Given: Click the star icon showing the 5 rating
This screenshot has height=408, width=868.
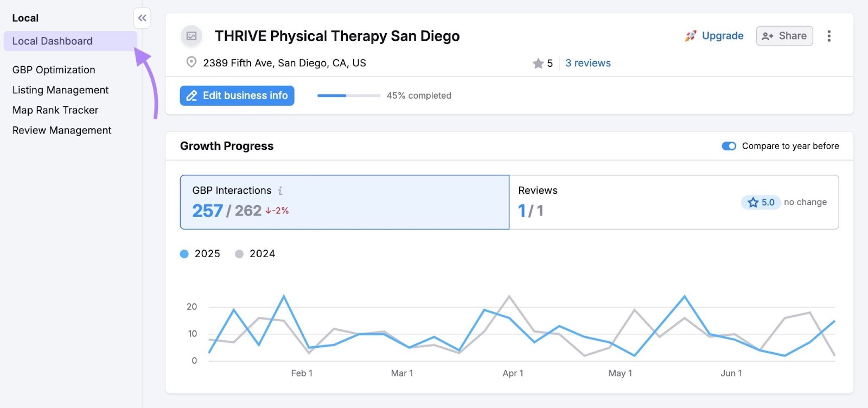Looking at the screenshot, I should tap(538, 63).
